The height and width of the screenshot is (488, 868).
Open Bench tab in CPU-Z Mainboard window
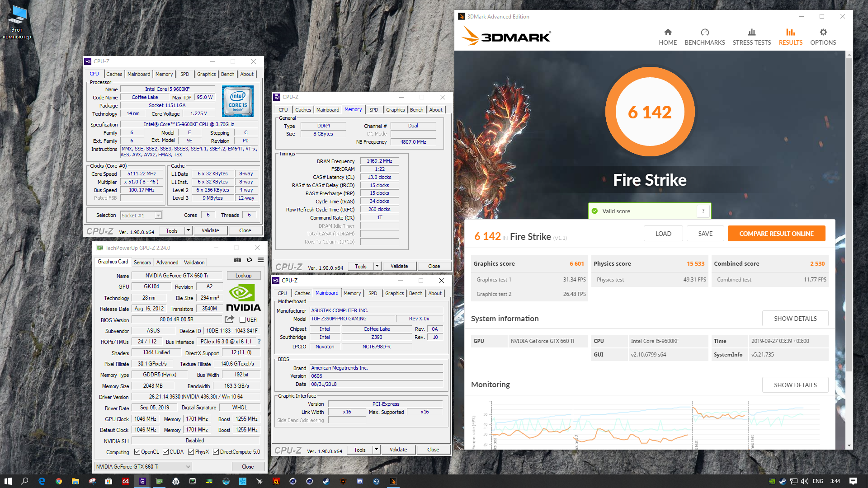pos(415,293)
